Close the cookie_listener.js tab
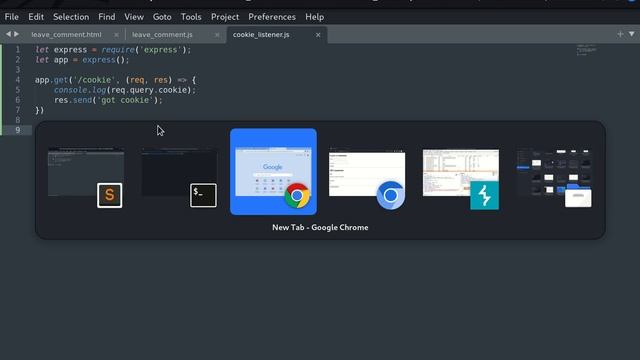Viewport: 640px width, 360px height. 318,35
